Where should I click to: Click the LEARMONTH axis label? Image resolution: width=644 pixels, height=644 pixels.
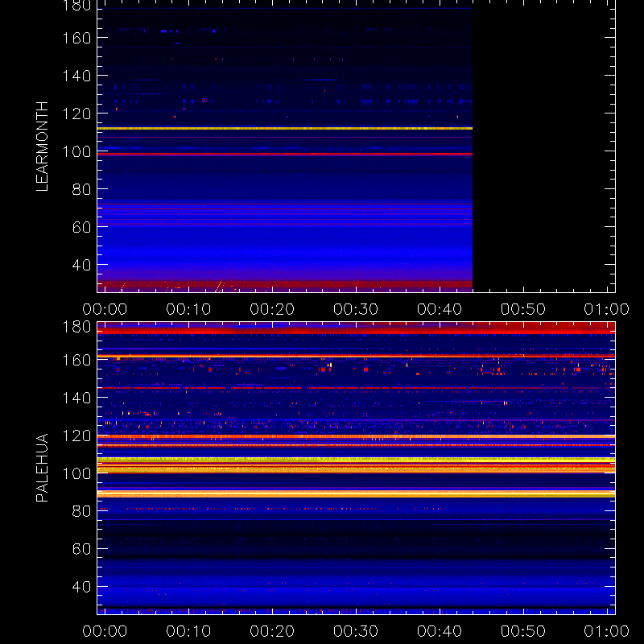[43, 147]
